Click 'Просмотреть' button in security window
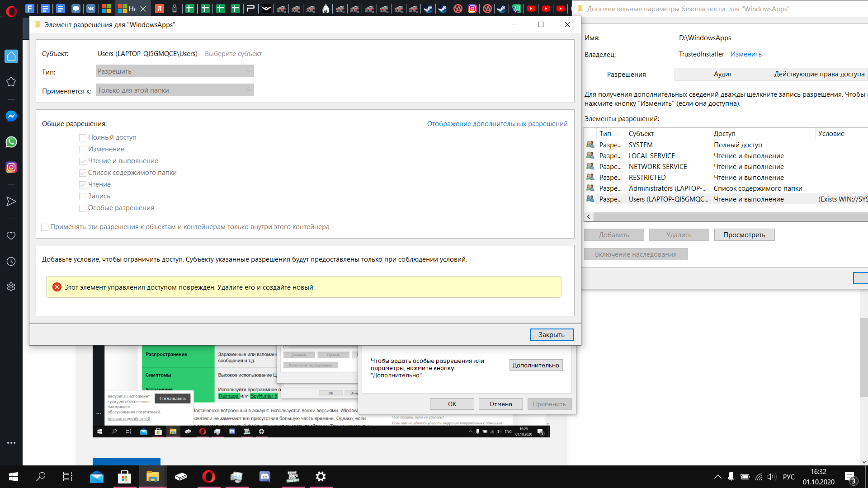Screen dimensions: 868x488 [x=744, y=235]
